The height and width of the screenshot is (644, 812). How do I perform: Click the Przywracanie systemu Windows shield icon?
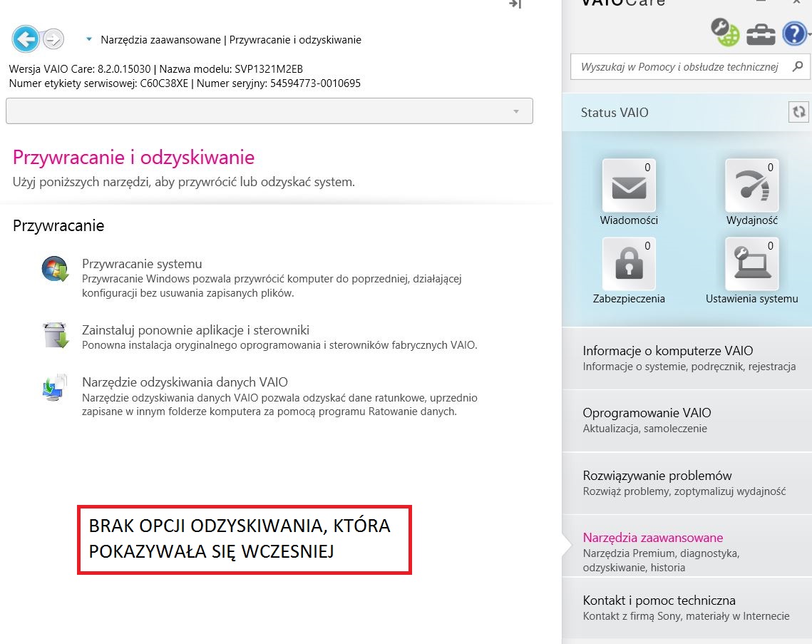(x=55, y=268)
